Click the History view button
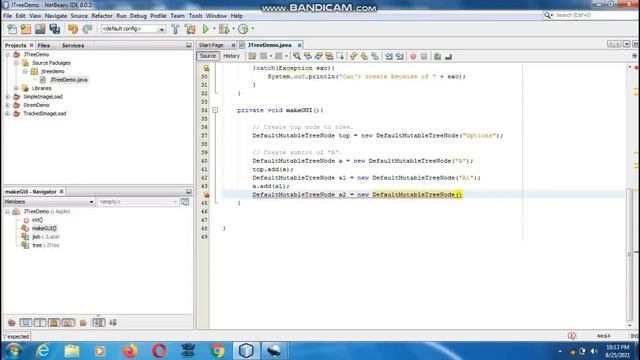Image resolution: width=640 pixels, height=360 pixels. coord(231,56)
